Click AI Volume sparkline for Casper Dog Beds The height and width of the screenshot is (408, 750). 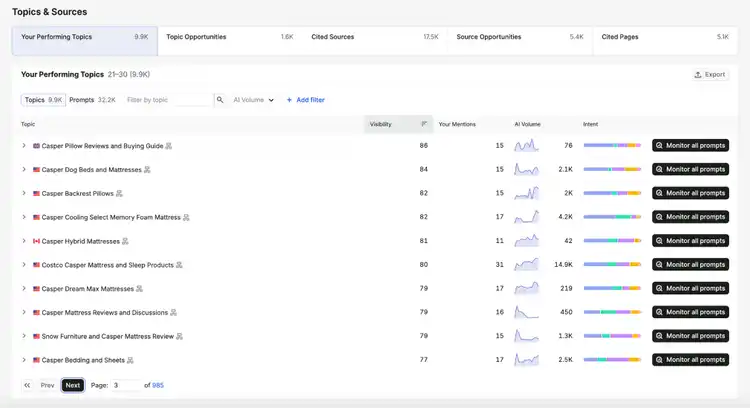coord(526,169)
